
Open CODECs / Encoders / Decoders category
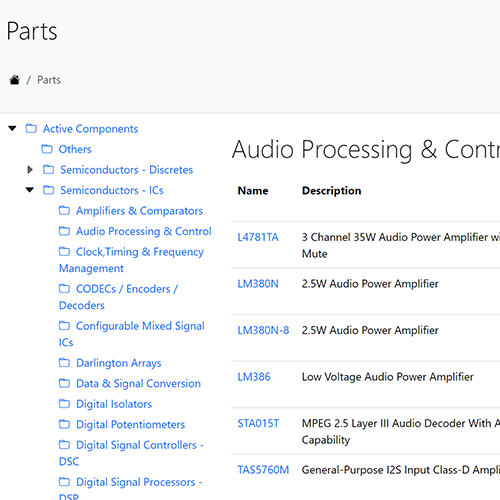pyautogui.click(x=118, y=297)
